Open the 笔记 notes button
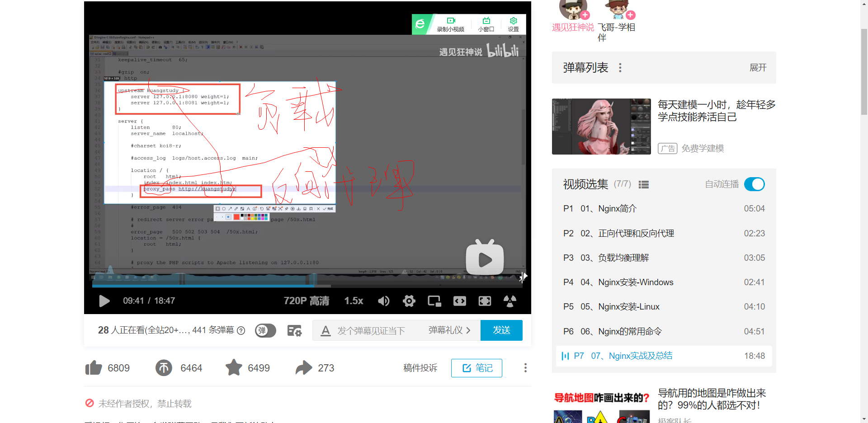 pyautogui.click(x=476, y=368)
